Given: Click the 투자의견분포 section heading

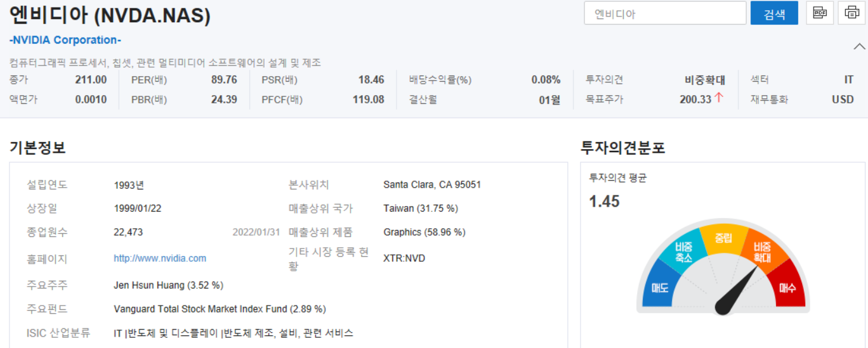Looking at the screenshot, I should (x=623, y=148).
